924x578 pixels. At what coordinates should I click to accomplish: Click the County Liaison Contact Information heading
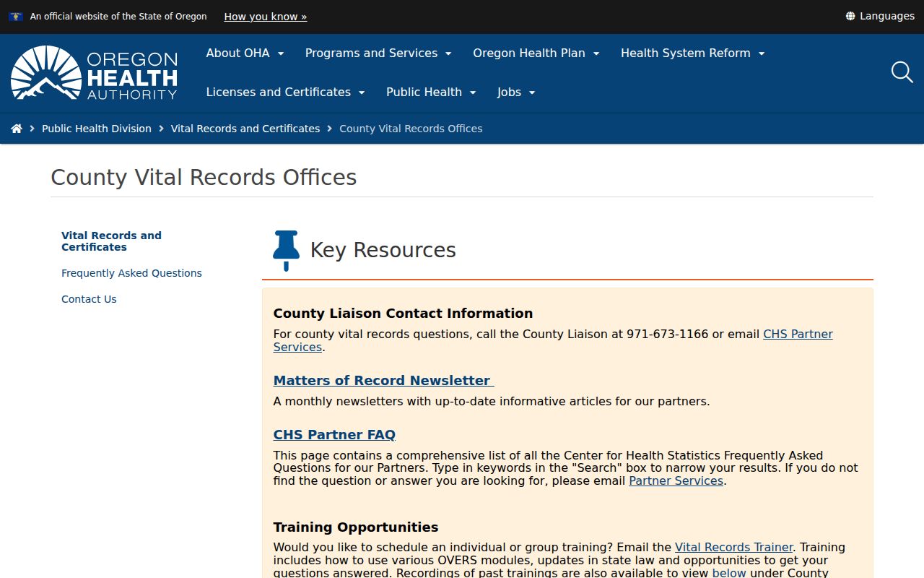point(403,314)
